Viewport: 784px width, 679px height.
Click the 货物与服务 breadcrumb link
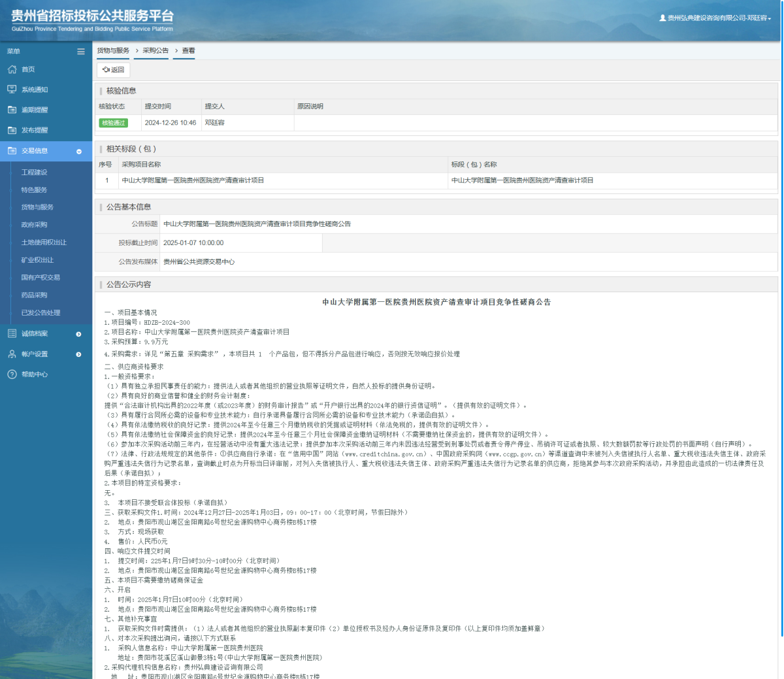coord(113,51)
